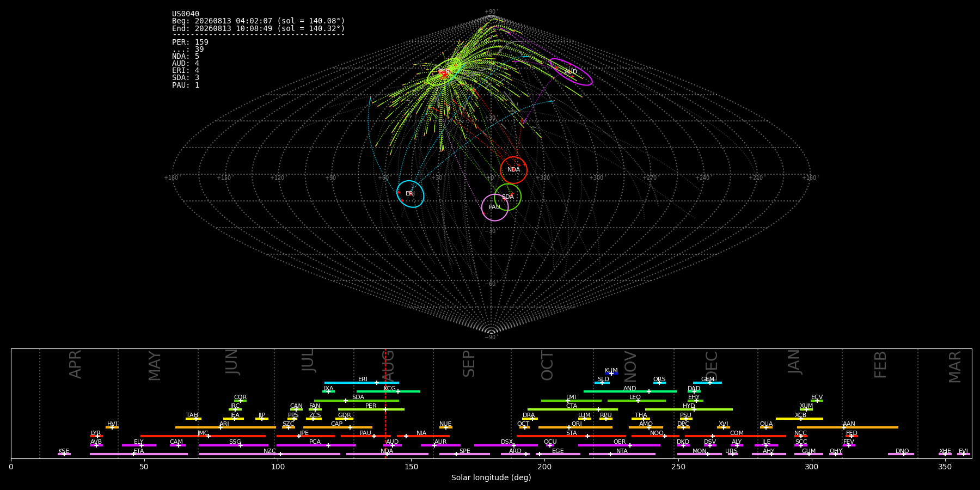Select the QUA shower timeline marker
The image size is (980, 490).
tap(766, 427)
